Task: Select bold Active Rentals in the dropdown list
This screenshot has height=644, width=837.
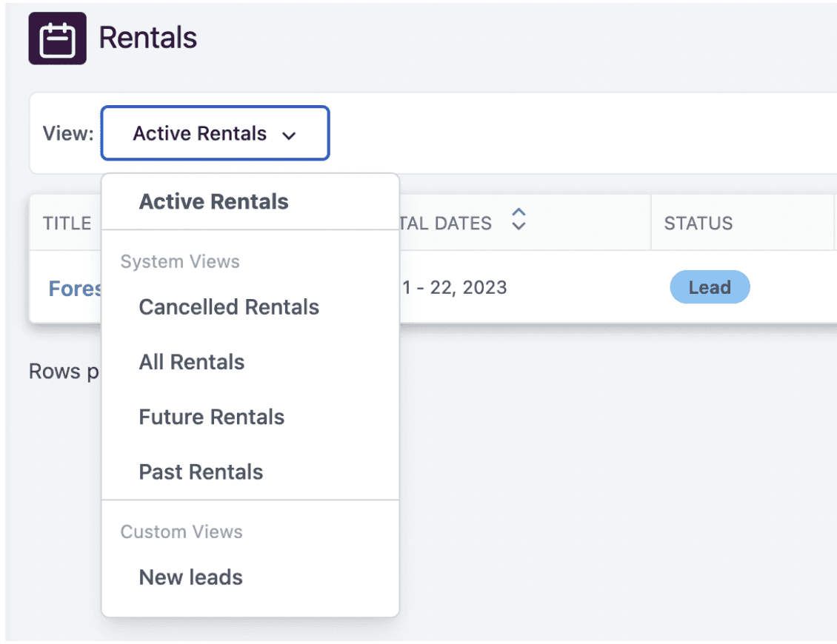Action: 213,201
